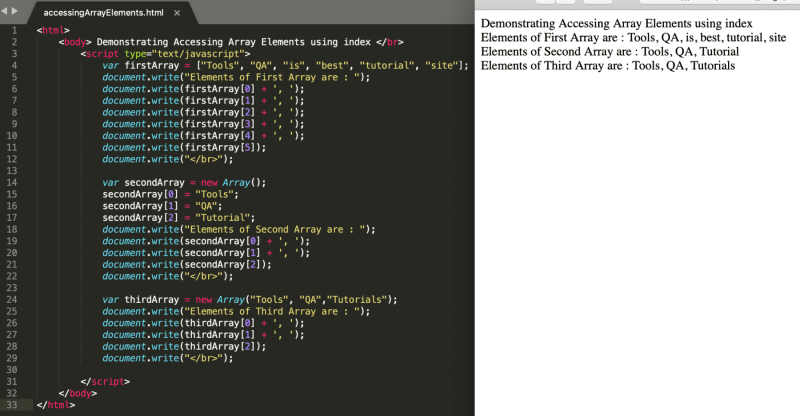Click the "Elements of First Array are : " string
This screenshot has height=416, width=800.
coord(271,77)
